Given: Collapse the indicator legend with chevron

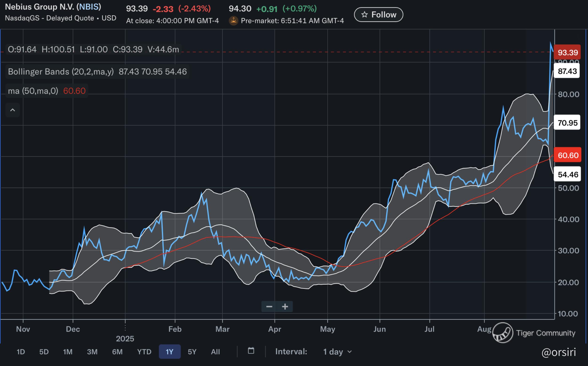Looking at the screenshot, I should tap(12, 110).
